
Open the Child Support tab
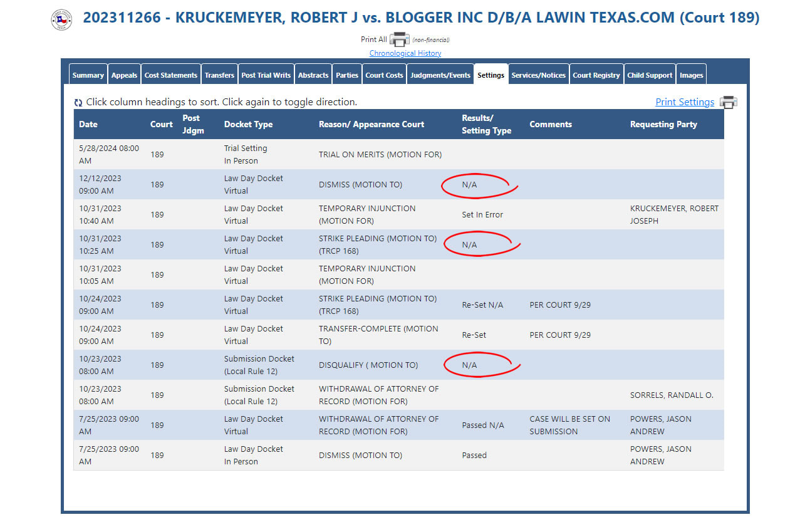click(x=650, y=75)
